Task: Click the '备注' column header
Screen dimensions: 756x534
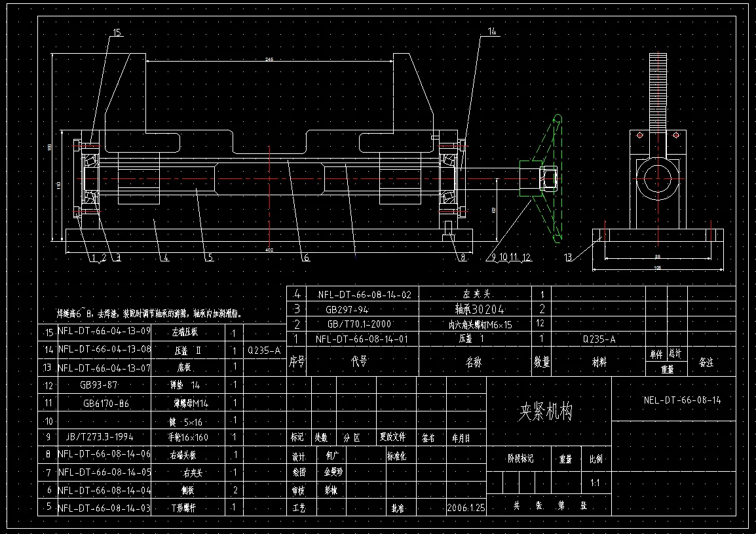Action: 706,362
